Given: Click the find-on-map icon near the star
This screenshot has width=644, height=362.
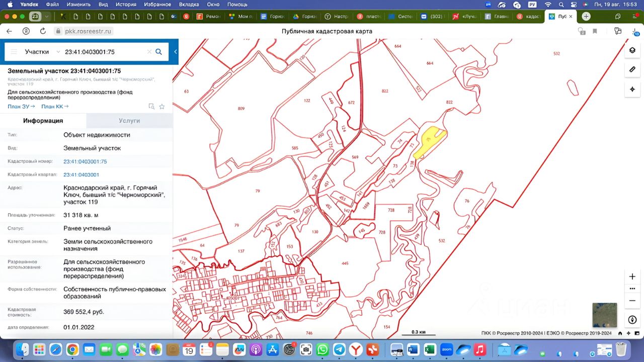Looking at the screenshot, I should (x=151, y=107).
